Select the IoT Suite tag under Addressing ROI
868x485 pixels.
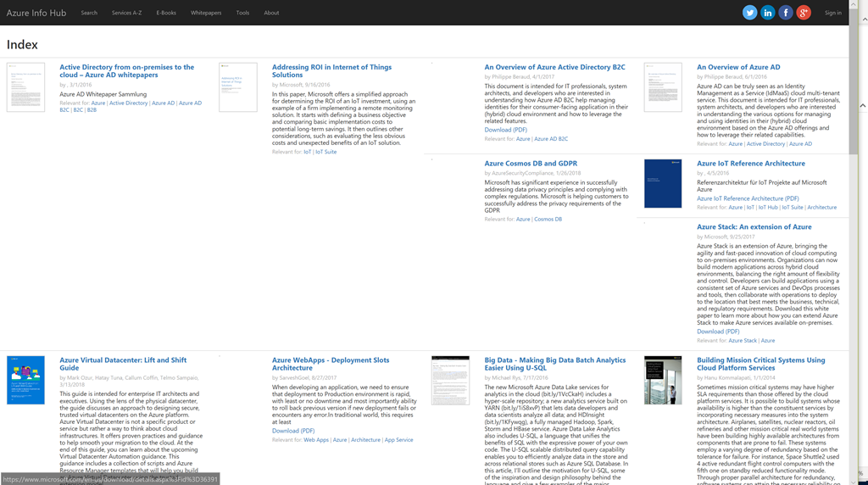(x=326, y=152)
